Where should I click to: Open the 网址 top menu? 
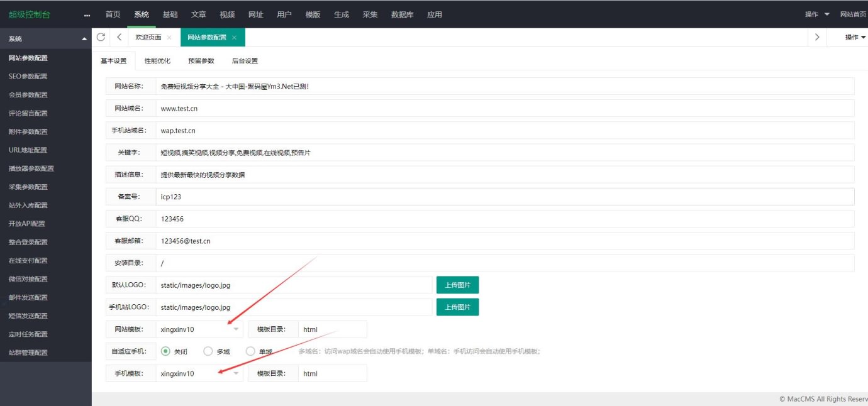(x=255, y=14)
